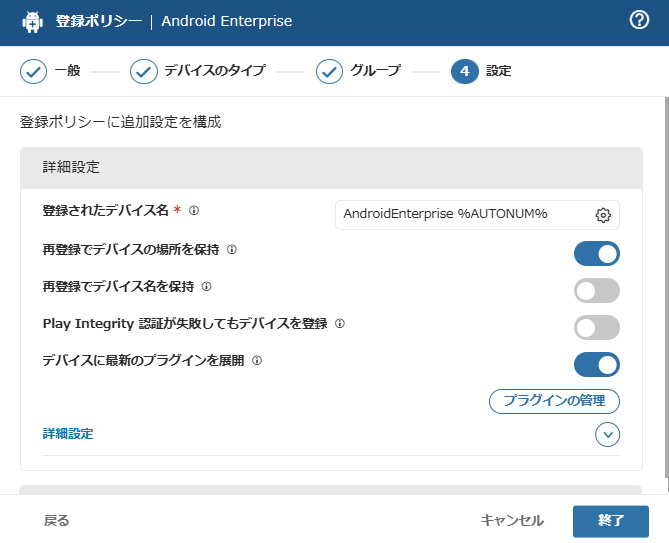This screenshot has width=669, height=543.
Task: Click the 登録ポリシーに追加設定を構成 heading text
Action: click(120, 122)
